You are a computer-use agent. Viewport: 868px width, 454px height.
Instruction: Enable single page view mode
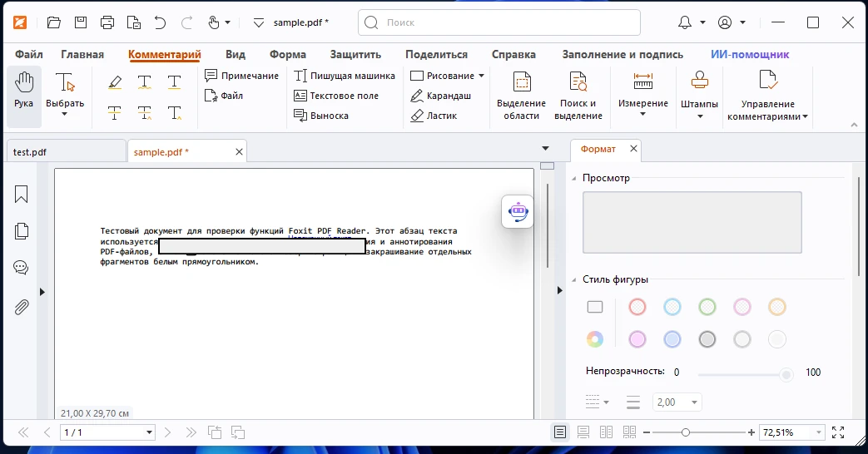tap(560, 432)
